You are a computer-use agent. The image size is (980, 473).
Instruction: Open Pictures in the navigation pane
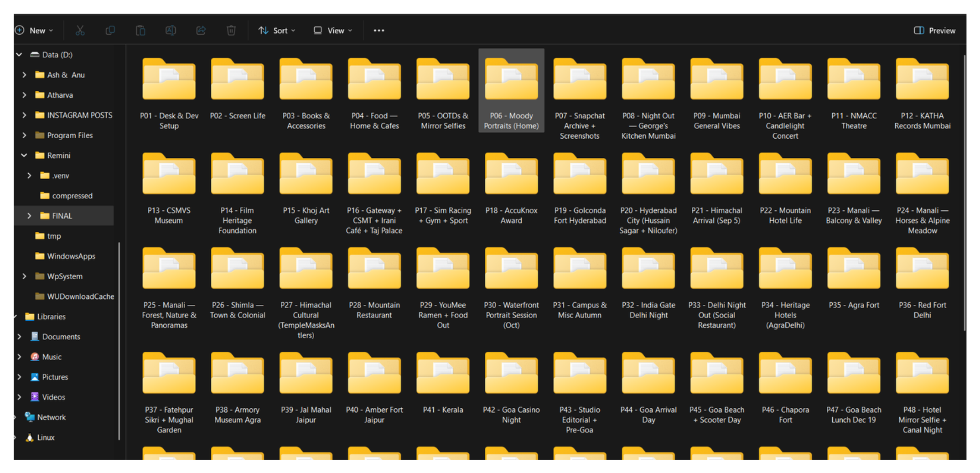click(49, 377)
